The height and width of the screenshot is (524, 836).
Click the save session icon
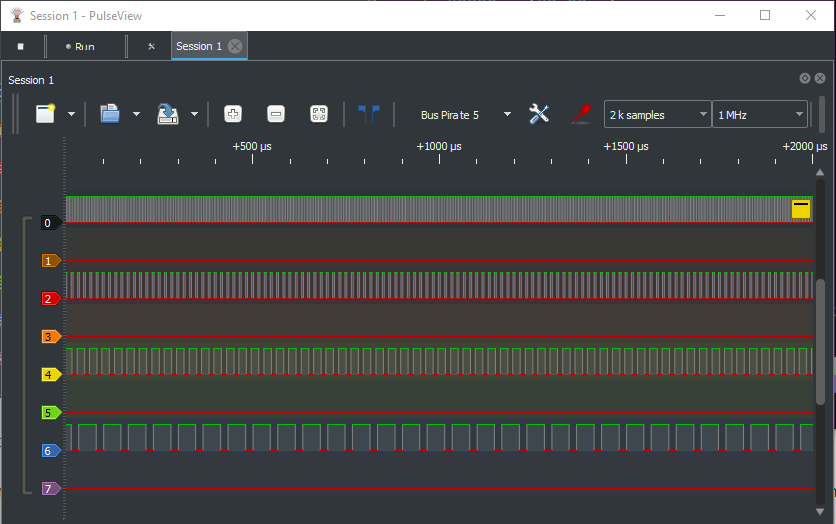pos(168,114)
